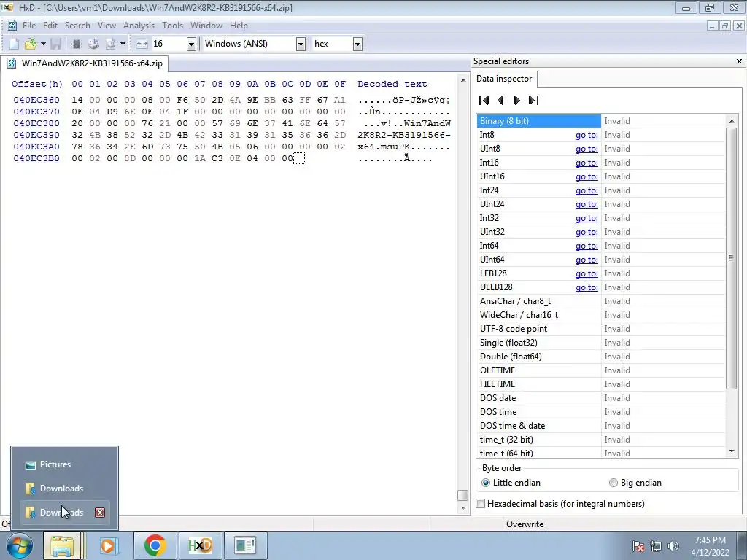Screen dimensions: 747x560
Task: Jump to first byte in Data inspector
Action: coord(484,100)
